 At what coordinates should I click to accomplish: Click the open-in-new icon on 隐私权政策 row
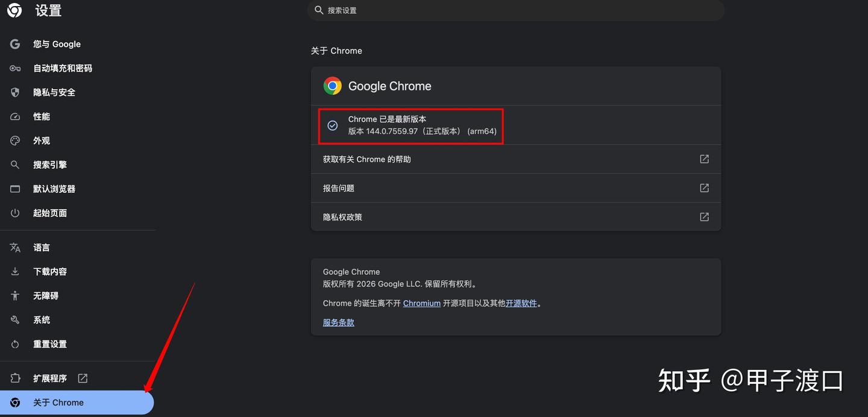(704, 217)
